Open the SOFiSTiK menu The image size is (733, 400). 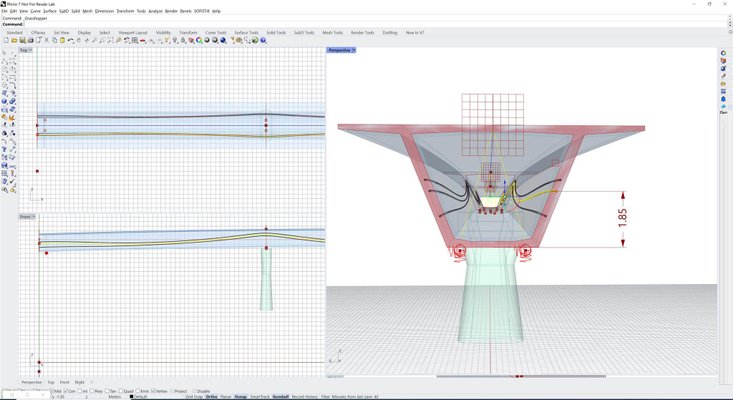(201, 11)
